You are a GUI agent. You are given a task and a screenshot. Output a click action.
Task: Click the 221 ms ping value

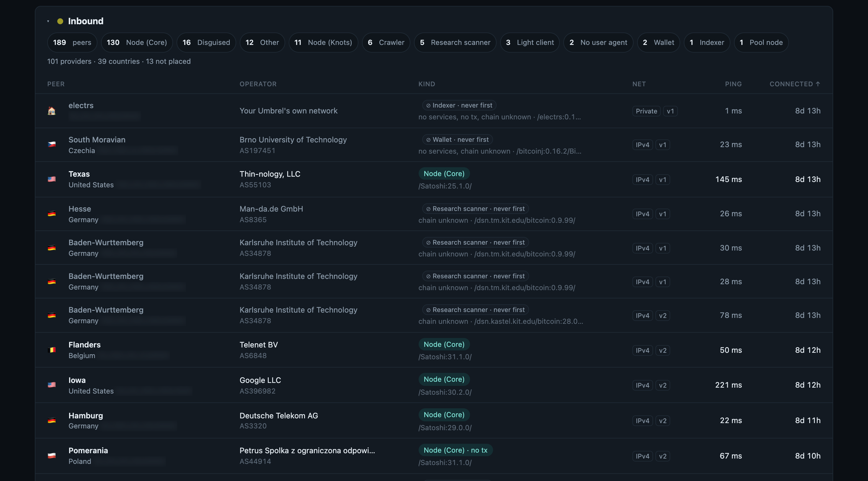point(729,385)
